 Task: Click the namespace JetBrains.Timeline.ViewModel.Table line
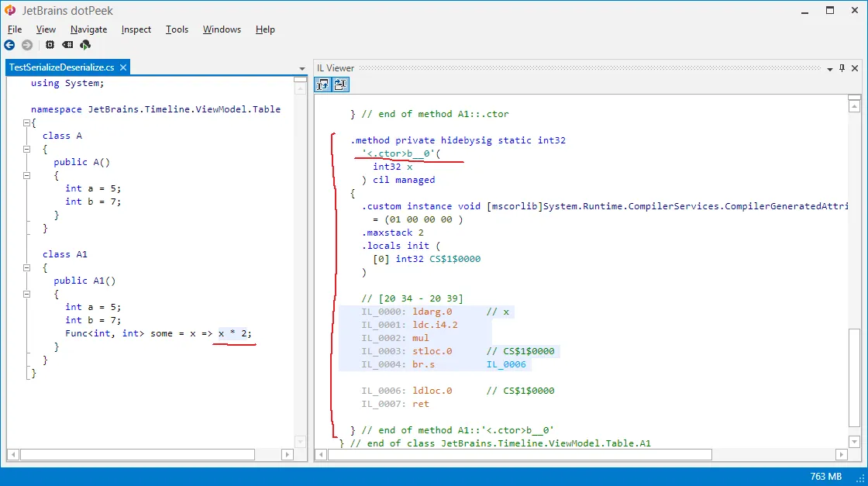tap(156, 109)
